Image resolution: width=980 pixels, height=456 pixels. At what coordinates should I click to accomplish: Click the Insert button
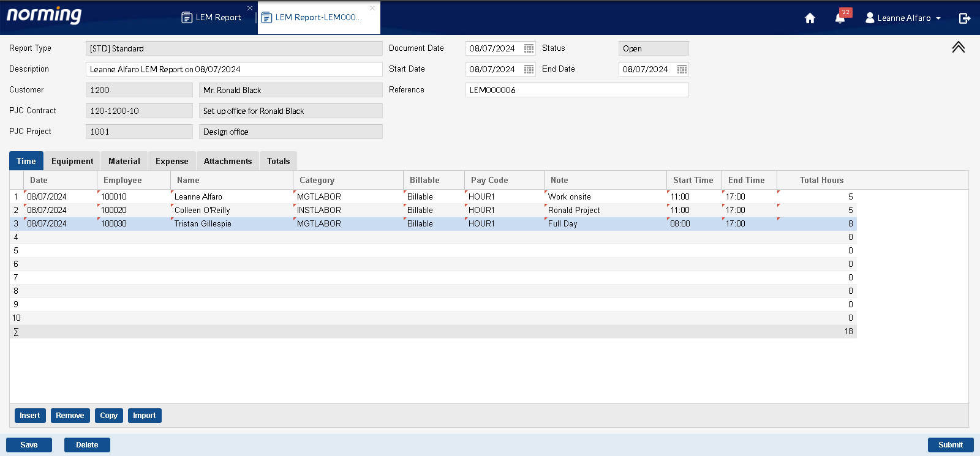[30, 416]
